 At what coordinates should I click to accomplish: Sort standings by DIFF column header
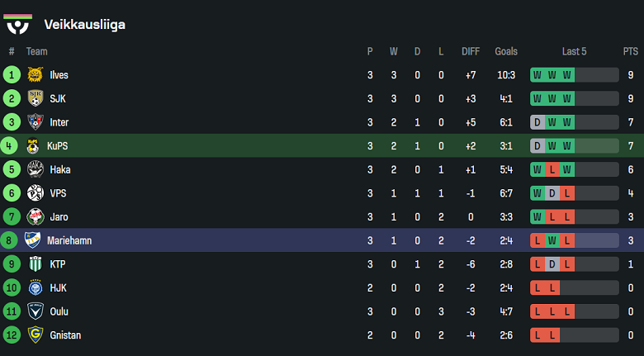point(471,51)
